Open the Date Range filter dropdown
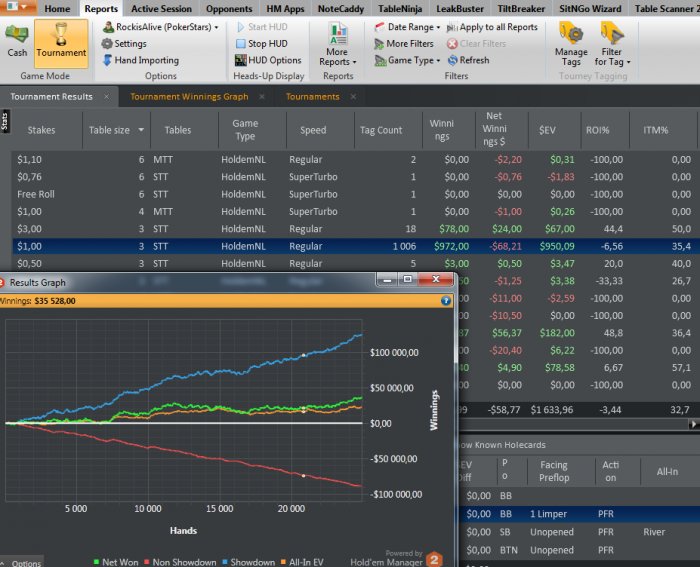This screenshot has height=567, width=700. [407, 27]
